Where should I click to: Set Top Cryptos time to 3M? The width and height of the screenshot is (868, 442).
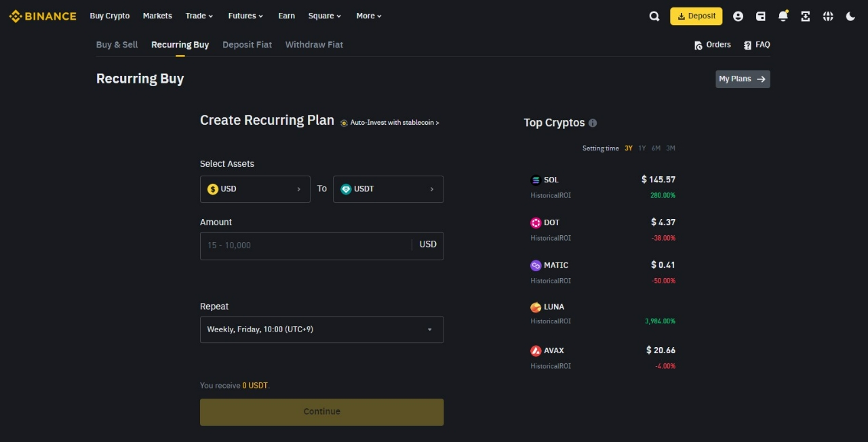(x=671, y=148)
